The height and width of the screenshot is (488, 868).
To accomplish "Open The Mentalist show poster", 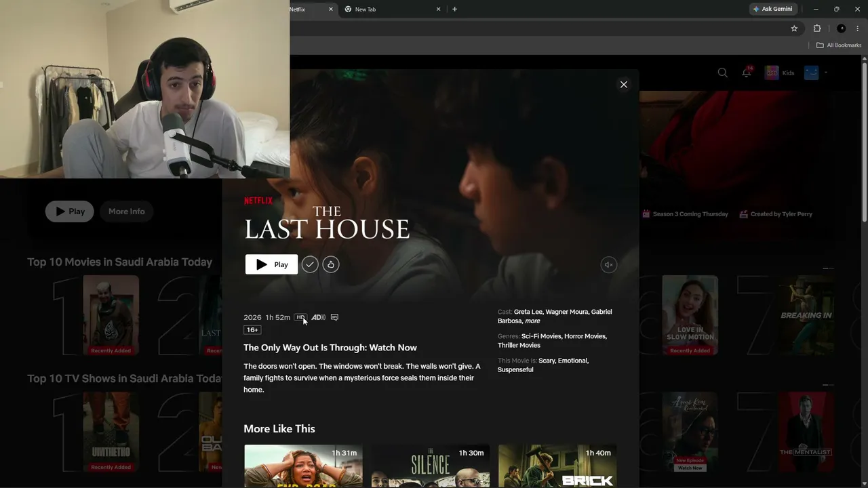I will (x=806, y=432).
